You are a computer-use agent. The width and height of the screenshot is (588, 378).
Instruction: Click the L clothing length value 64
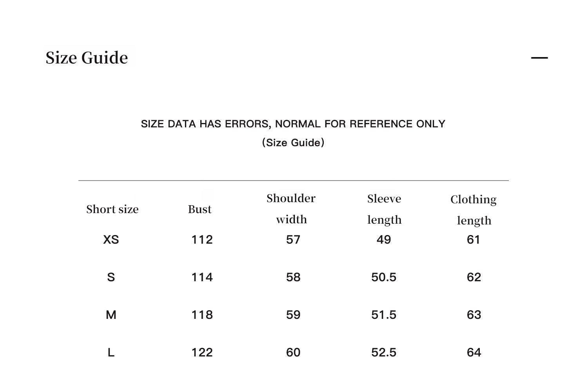[x=474, y=353]
